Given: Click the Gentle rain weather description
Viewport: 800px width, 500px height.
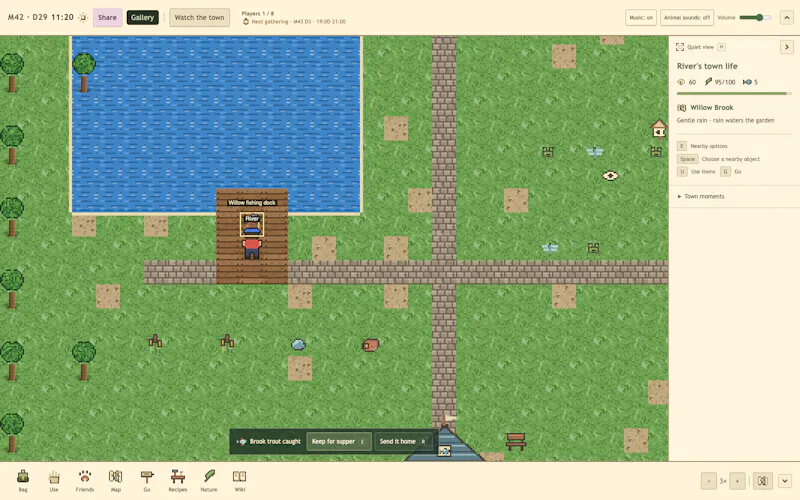Looking at the screenshot, I should [726, 120].
